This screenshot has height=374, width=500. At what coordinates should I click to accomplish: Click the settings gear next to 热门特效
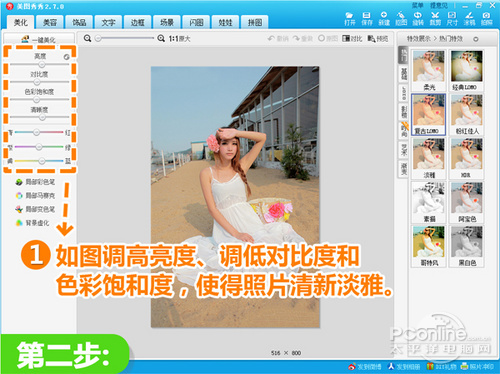pyautogui.click(x=476, y=39)
